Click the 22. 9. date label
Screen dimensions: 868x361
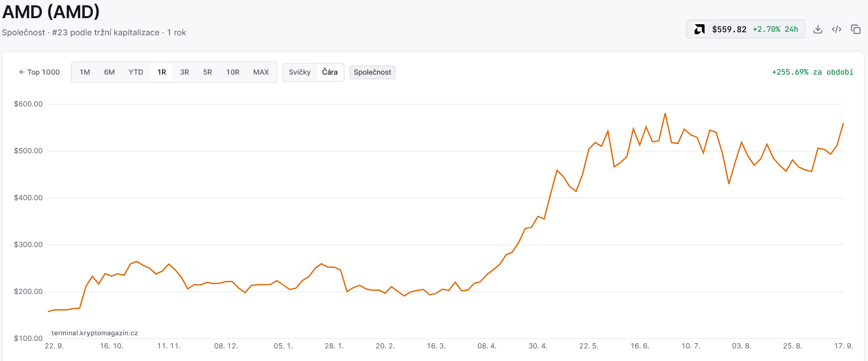tap(54, 346)
